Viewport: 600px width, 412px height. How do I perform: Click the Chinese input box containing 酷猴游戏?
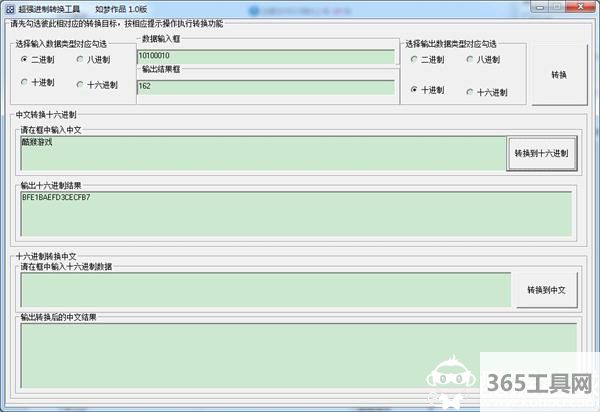click(x=263, y=153)
